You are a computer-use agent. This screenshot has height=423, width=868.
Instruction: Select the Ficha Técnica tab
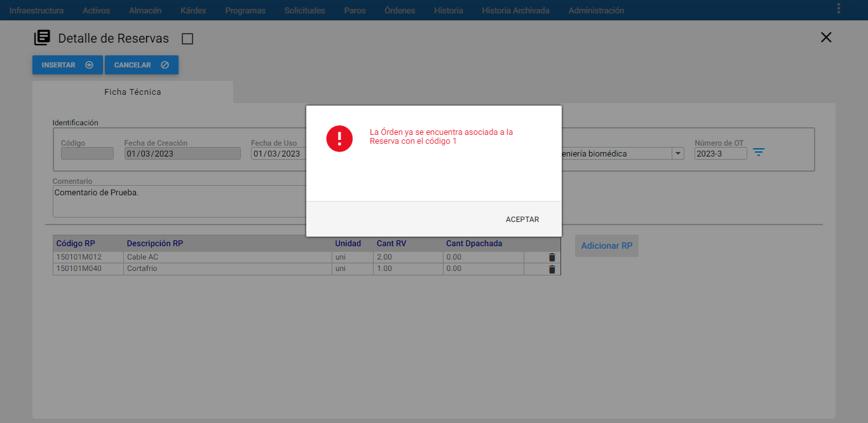tap(133, 92)
